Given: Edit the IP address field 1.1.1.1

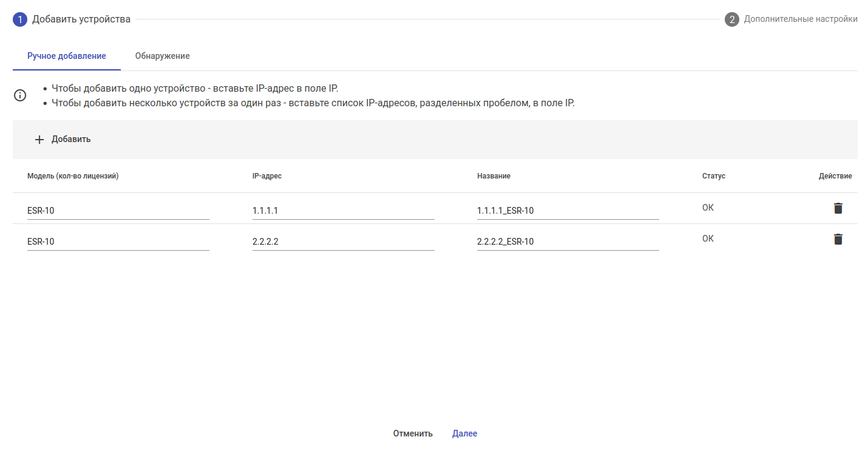Looking at the screenshot, I should pos(343,211).
